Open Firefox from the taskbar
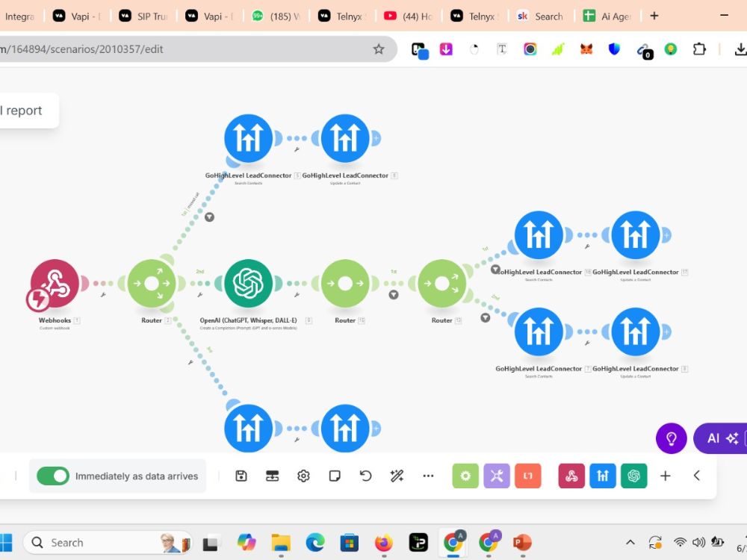747x560 pixels. point(384,542)
